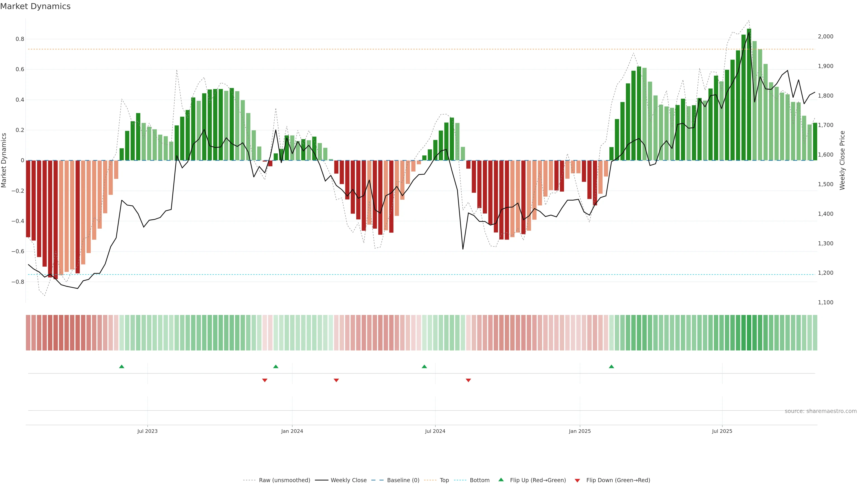Click the Jul 2023 x-axis label
868x488 pixels.
pyautogui.click(x=147, y=431)
